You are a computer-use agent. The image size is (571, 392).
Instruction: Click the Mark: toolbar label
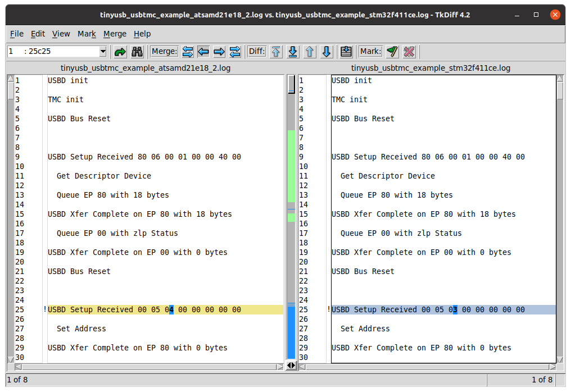[x=371, y=51]
